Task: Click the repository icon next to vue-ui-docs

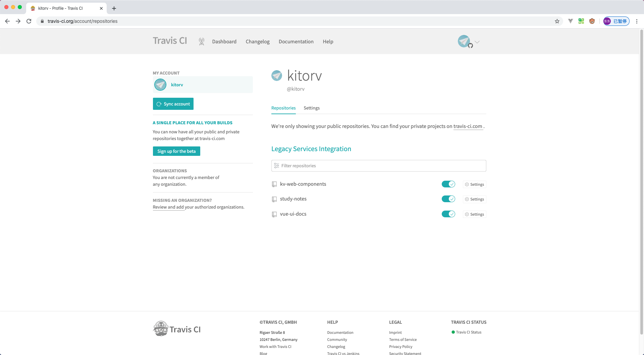Action: (274, 214)
